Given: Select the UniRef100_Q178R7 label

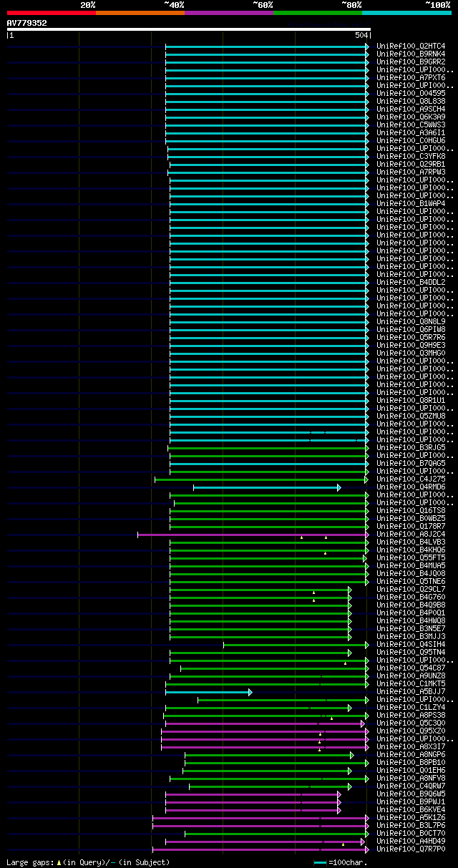Looking at the screenshot, I should pos(411,526).
